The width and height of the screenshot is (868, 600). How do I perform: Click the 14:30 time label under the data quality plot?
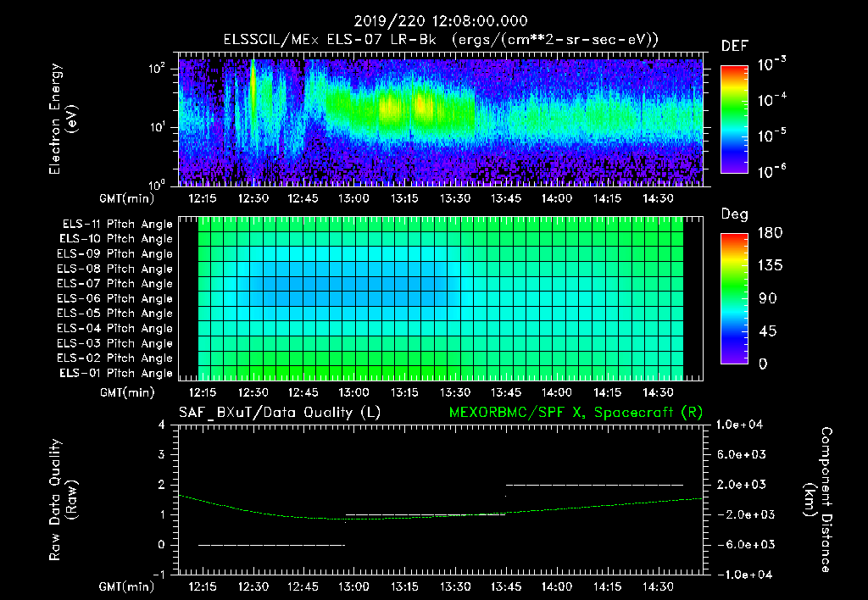tap(658, 586)
